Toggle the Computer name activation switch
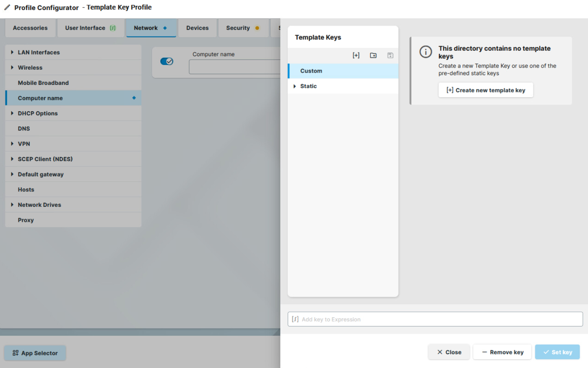This screenshot has width=588, height=368. click(x=167, y=61)
